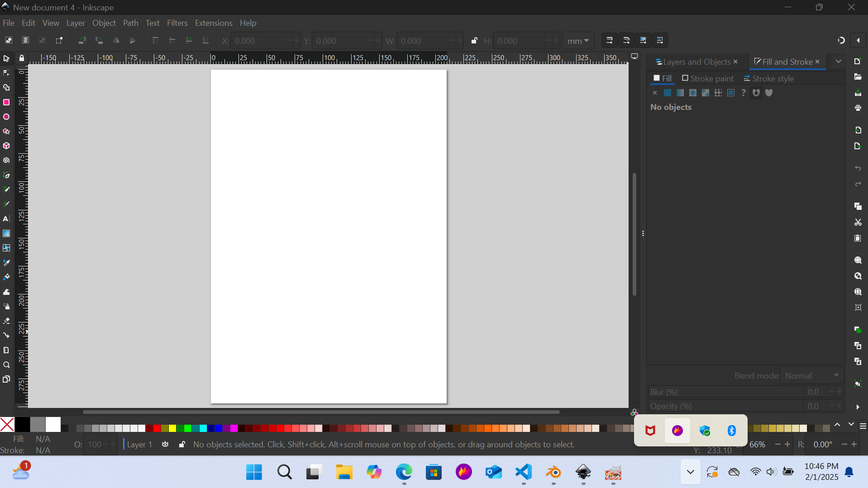The width and height of the screenshot is (868, 488).
Task: Select the Star and Polygon tool
Action: [x=6, y=132]
